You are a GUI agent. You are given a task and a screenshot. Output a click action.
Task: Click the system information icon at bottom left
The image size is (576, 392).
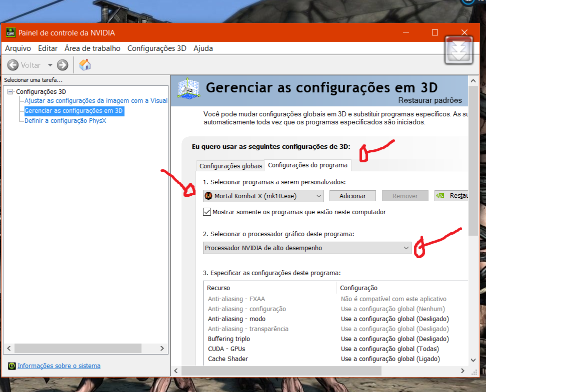[x=12, y=366]
